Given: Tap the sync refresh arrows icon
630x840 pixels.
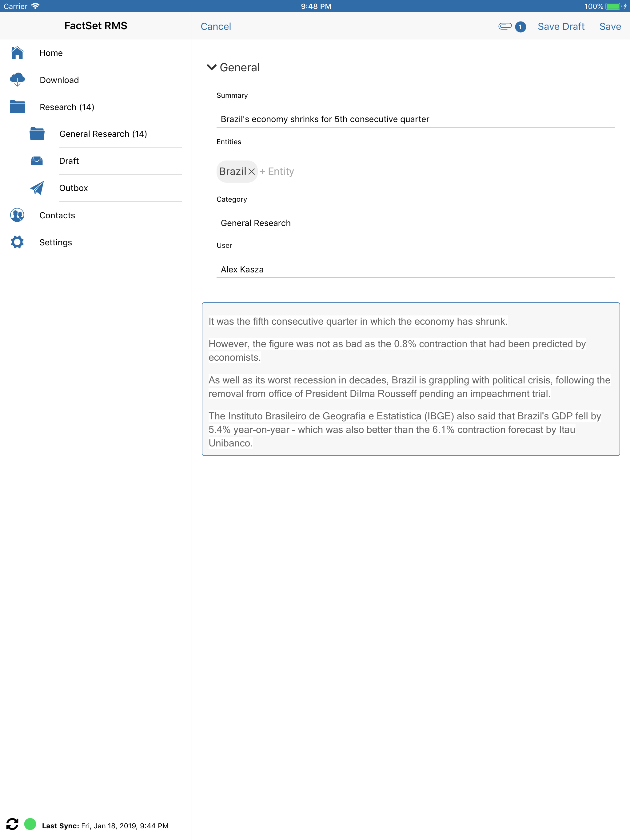Looking at the screenshot, I should [12, 824].
